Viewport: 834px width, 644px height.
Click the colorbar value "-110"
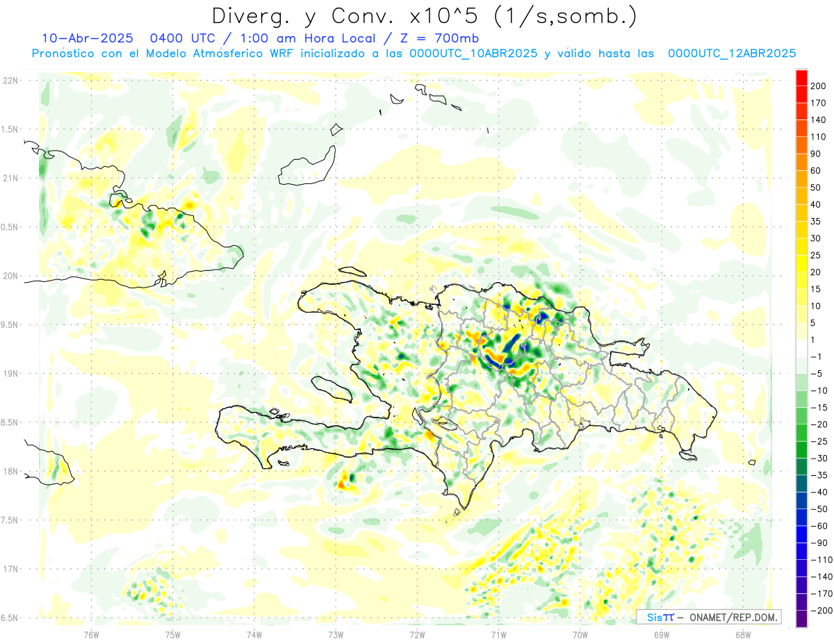coord(821,560)
